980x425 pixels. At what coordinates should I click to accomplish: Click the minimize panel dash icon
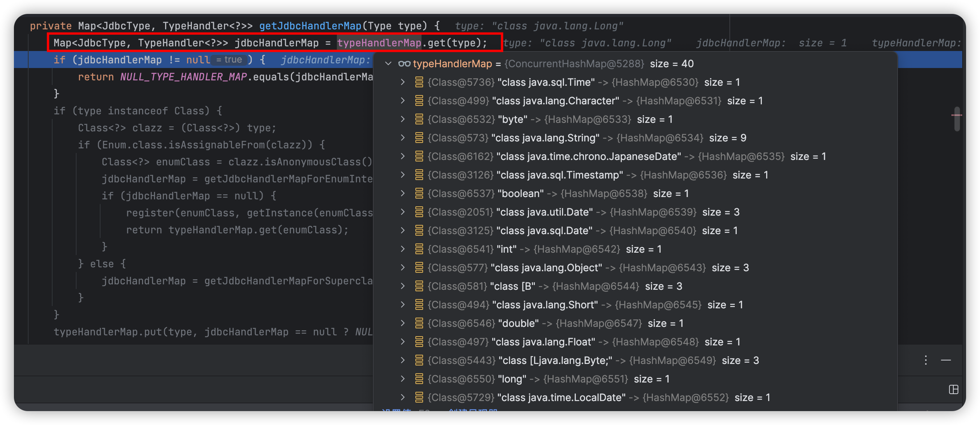tap(946, 360)
